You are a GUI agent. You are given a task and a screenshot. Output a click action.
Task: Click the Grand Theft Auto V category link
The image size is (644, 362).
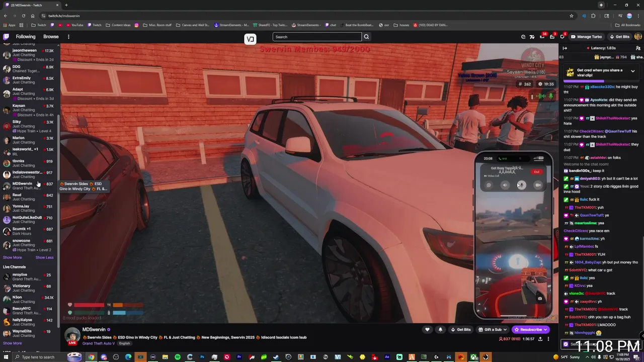click(99, 343)
